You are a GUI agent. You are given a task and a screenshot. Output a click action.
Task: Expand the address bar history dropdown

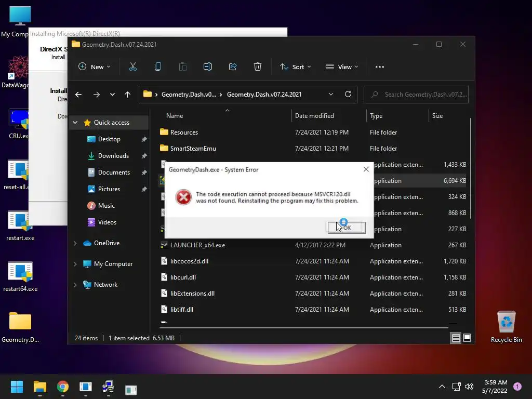coord(331,95)
